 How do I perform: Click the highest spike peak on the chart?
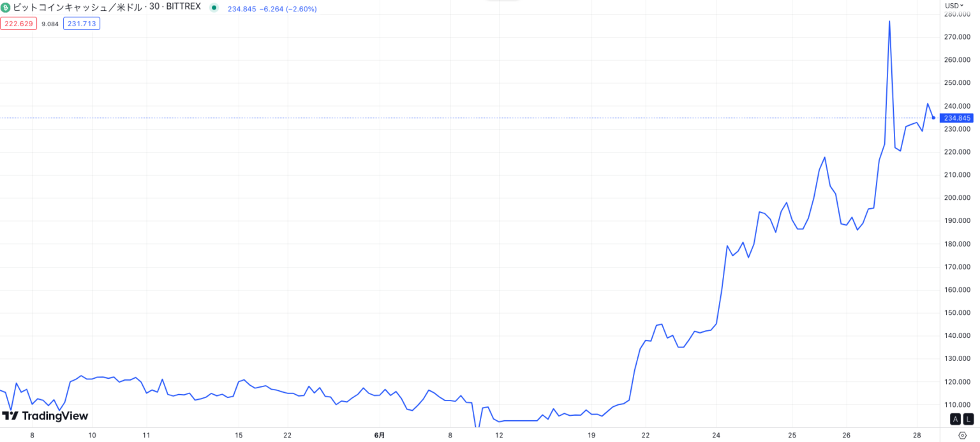[x=889, y=22]
